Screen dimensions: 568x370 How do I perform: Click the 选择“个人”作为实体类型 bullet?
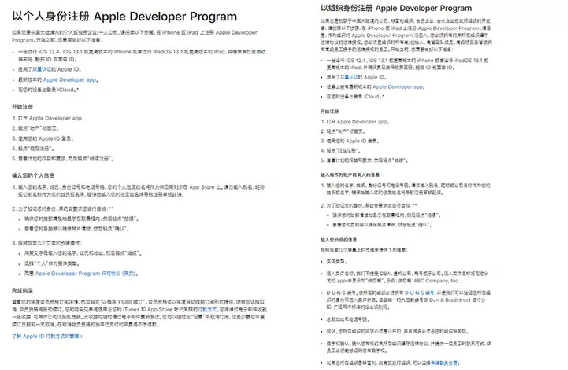(x=52, y=263)
